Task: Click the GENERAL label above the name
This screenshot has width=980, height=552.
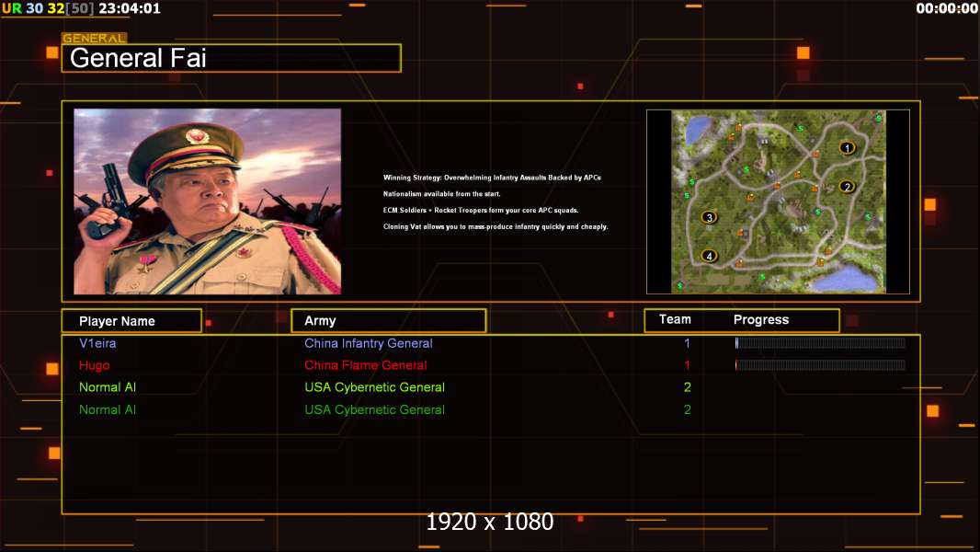Action: tap(95, 38)
